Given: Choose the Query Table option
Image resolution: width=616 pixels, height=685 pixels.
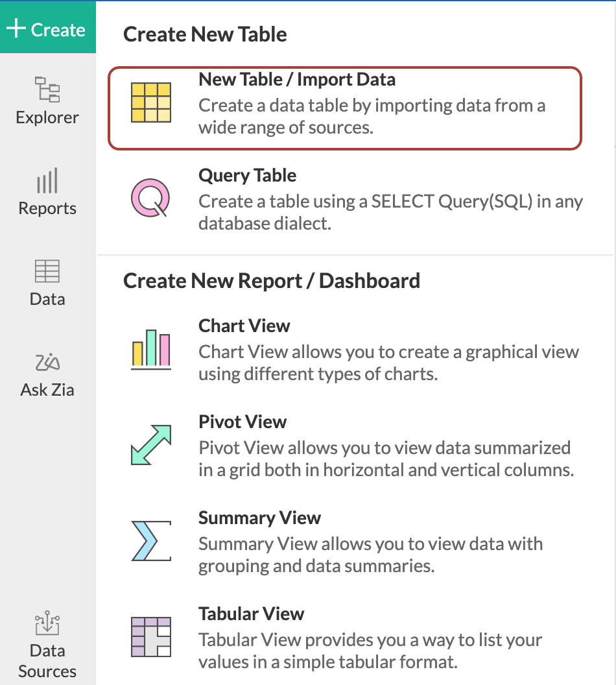Looking at the screenshot, I should 247,175.
